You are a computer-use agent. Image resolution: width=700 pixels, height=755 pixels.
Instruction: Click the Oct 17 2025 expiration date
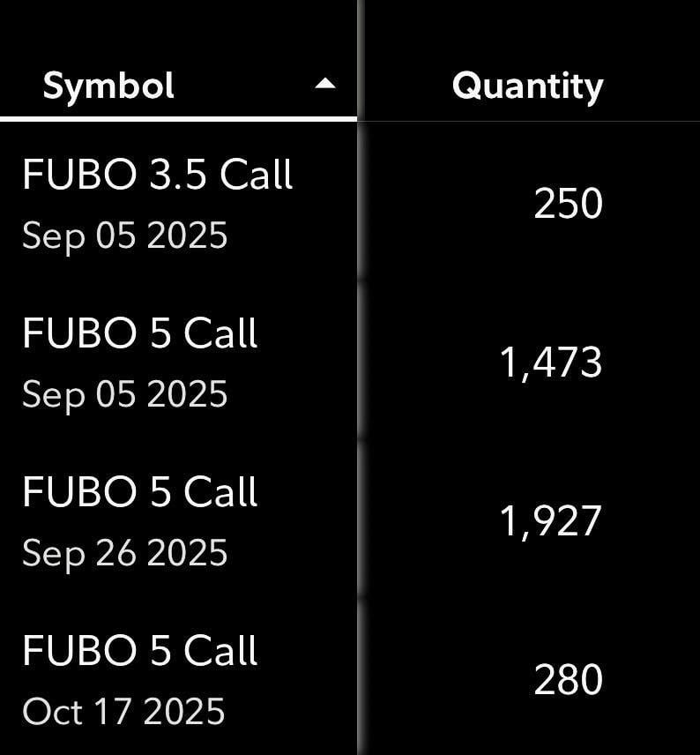click(x=123, y=711)
